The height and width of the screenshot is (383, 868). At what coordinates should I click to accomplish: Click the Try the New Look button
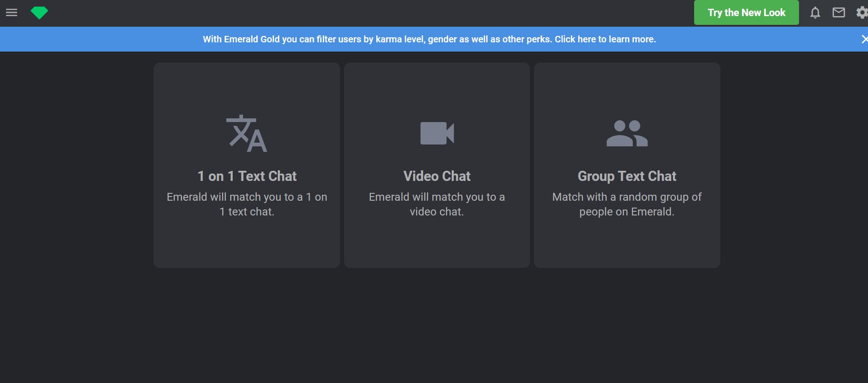tap(746, 12)
